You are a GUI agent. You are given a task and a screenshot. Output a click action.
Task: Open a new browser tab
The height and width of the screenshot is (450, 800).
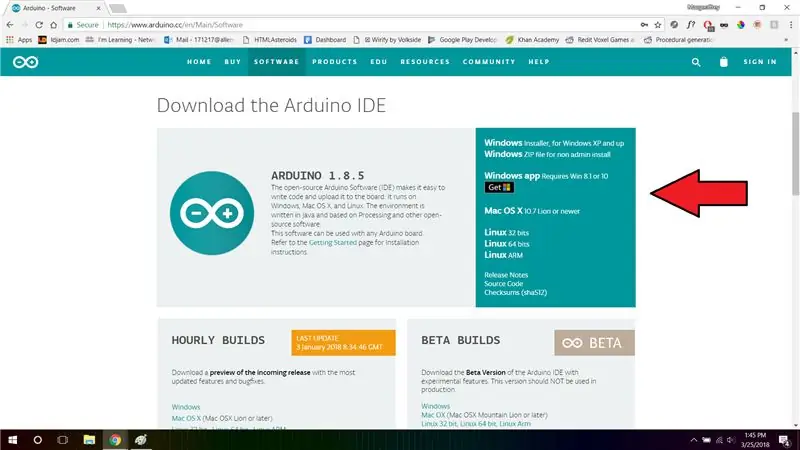118,8
